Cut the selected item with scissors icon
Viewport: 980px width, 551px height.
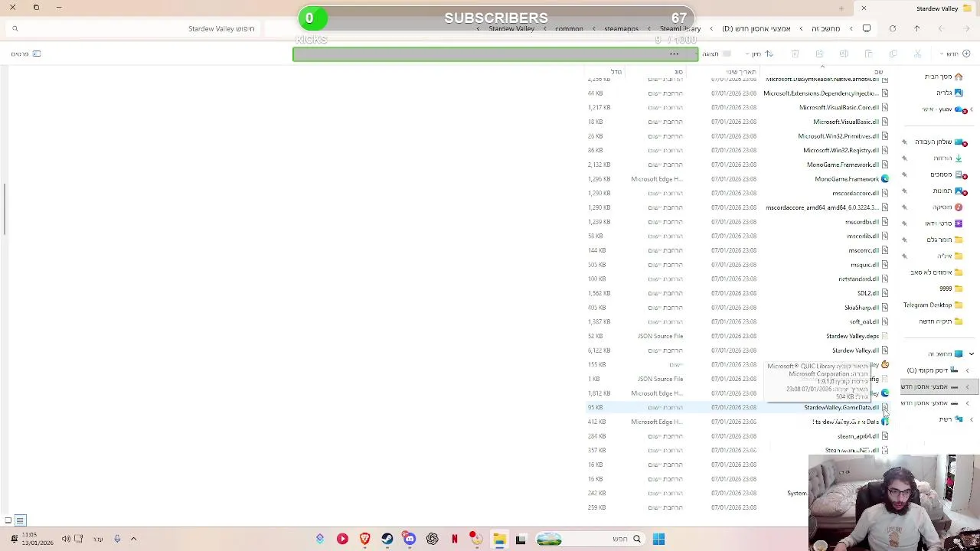[917, 54]
